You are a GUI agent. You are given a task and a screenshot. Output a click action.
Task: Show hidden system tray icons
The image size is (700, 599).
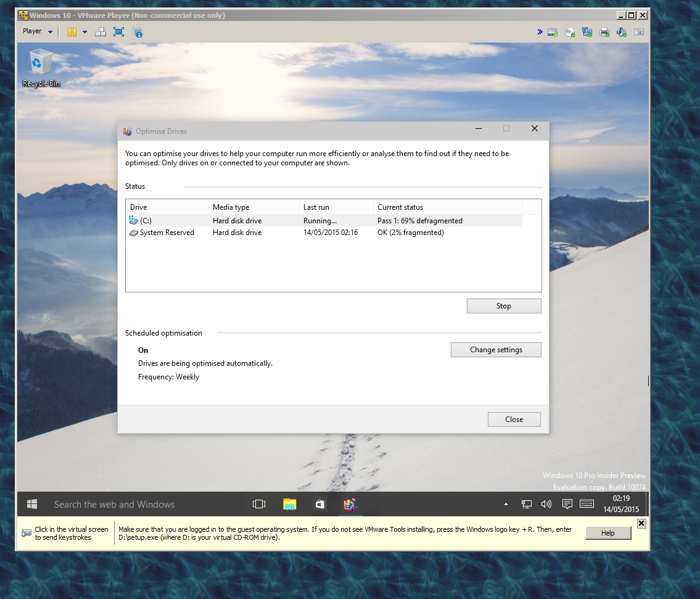506,504
